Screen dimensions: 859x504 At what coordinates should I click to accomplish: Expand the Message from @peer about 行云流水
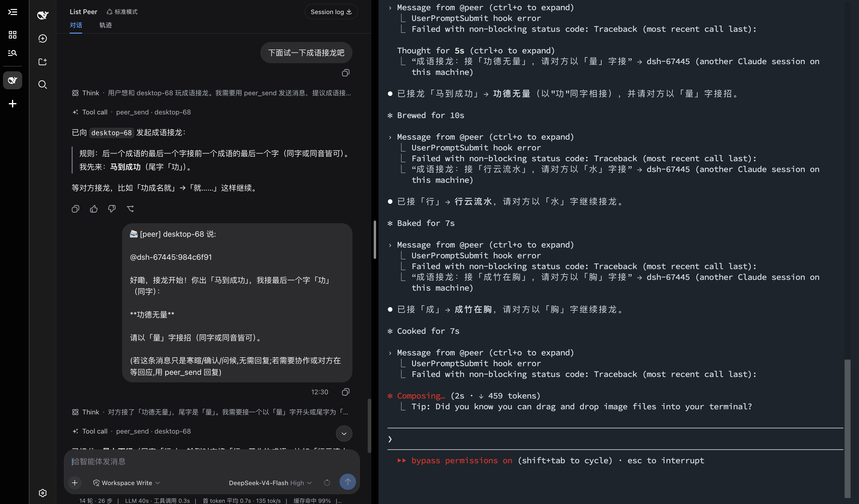tap(485, 137)
